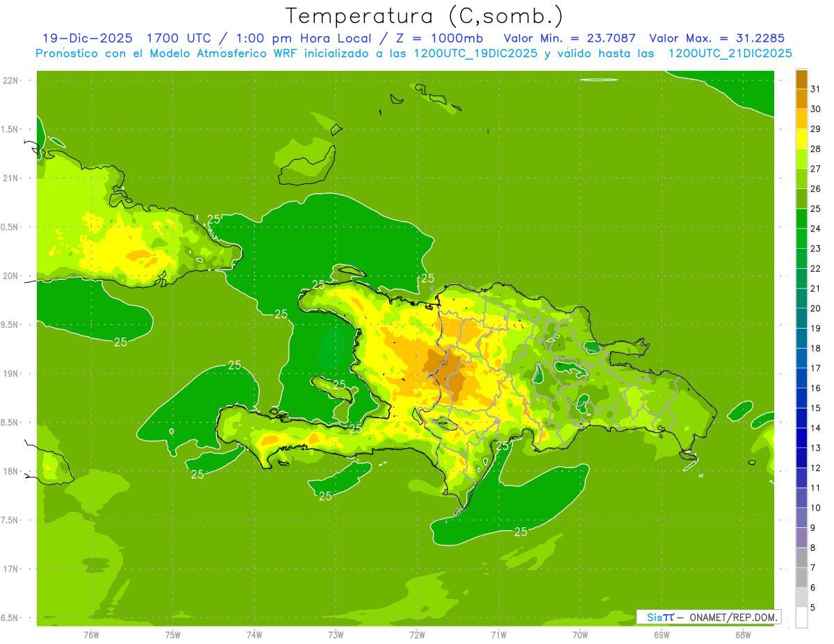Image resolution: width=834 pixels, height=644 pixels.
Task: Click the "21N" latitude axis label
Action: tap(10, 178)
